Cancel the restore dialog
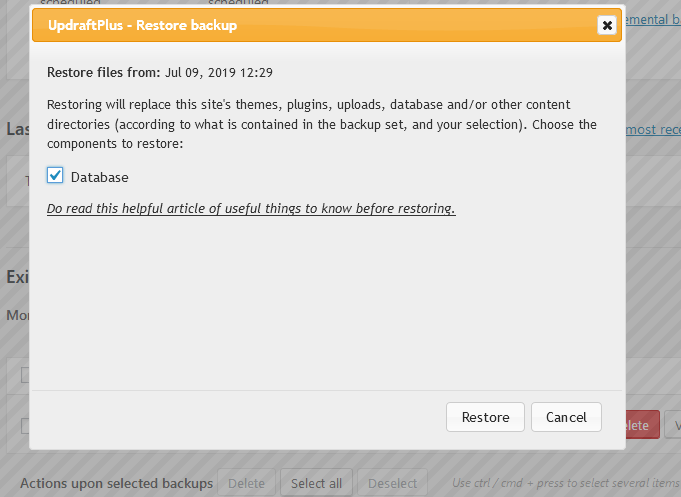The height and width of the screenshot is (497, 681). click(x=566, y=417)
